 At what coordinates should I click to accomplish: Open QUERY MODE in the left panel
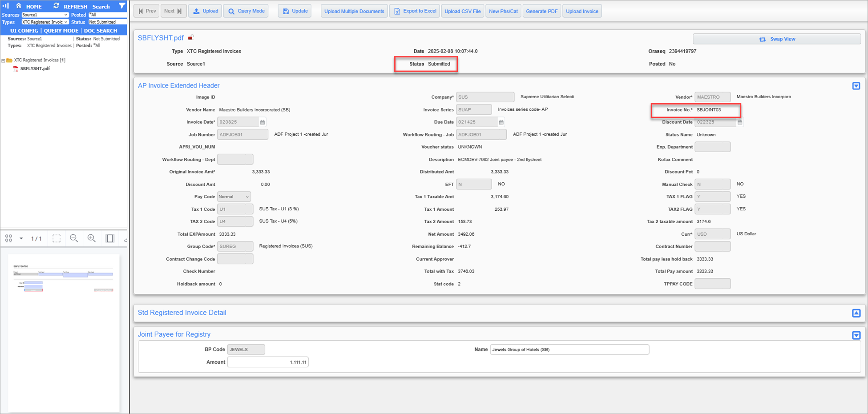[61, 31]
